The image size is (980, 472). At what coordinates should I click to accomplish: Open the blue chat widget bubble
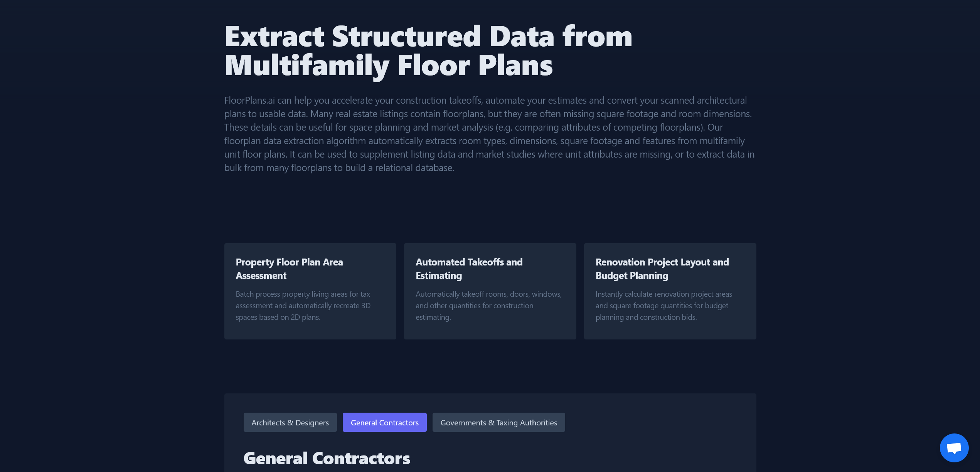(954, 448)
